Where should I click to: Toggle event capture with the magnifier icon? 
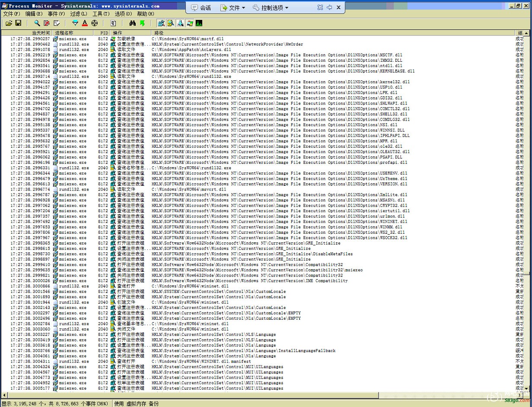pos(37,23)
